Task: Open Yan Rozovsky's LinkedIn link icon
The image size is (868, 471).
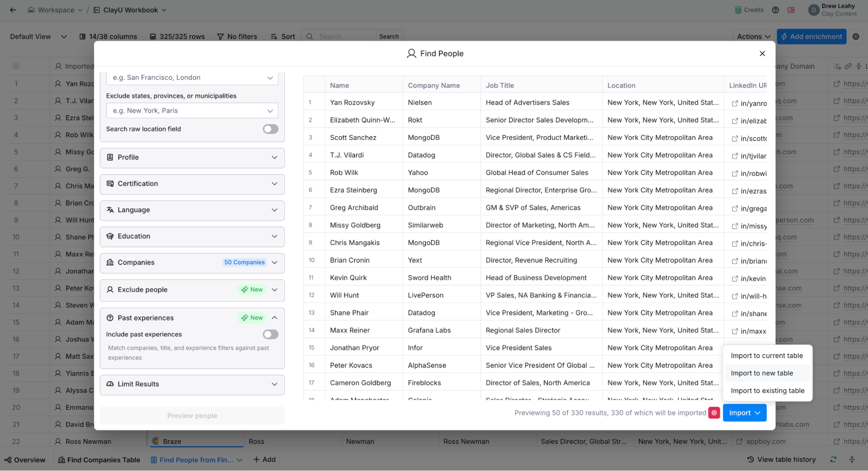Action: pyautogui.click(x=735, y=103)
